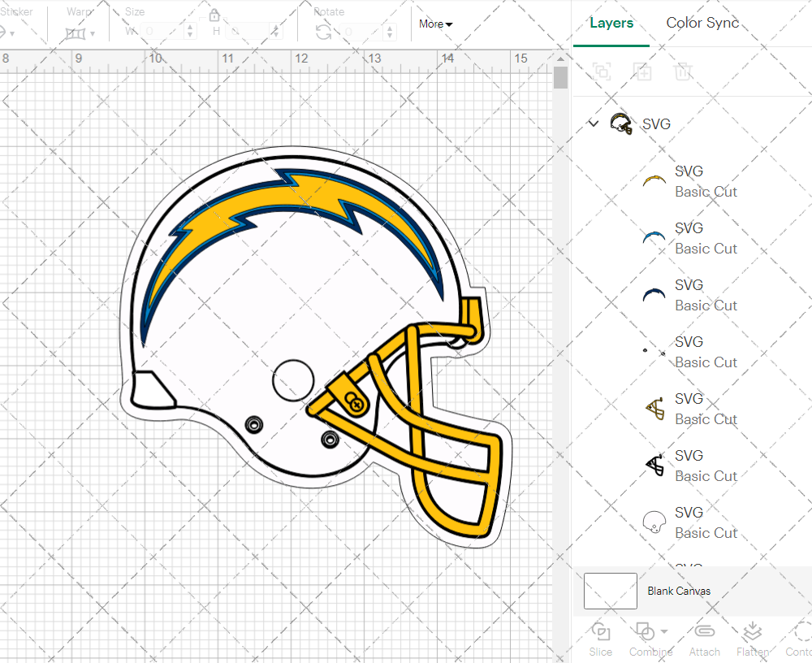The image size is (812, 663).
Task: Click the rotate value stepper arrows
Action: 391,32
